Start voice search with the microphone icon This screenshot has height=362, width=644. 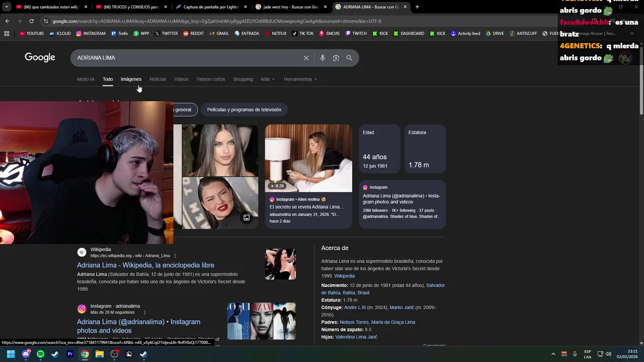click(323, 58)
